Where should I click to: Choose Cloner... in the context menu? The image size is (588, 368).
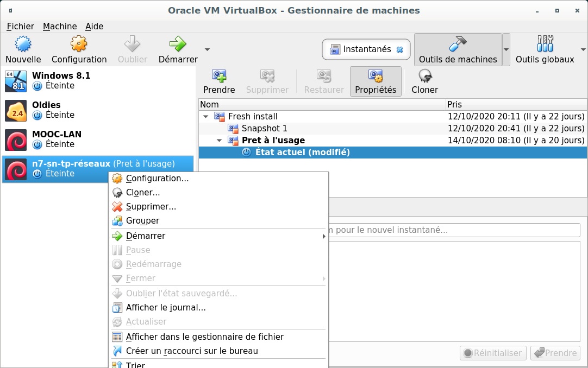click(x=218, y=193)
